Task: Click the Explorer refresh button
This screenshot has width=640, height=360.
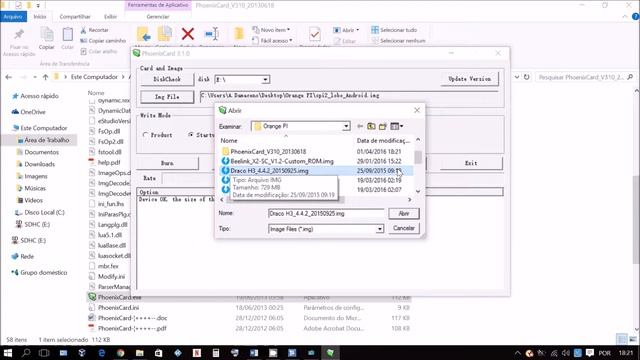Action: 527,77
